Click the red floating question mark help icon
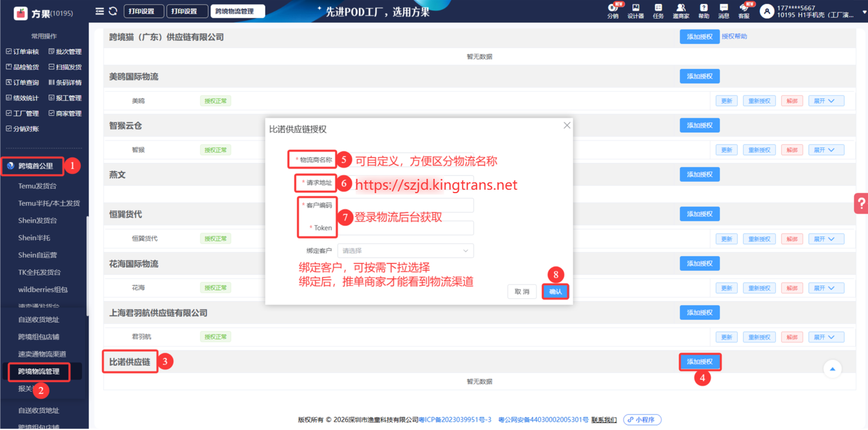The width and height of the screenshot is (868, 430). [x=861, y=203]
